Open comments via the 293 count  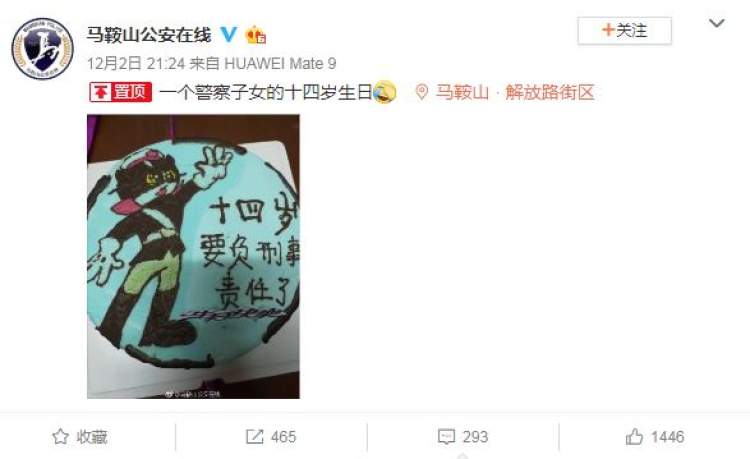click(475, 437)
